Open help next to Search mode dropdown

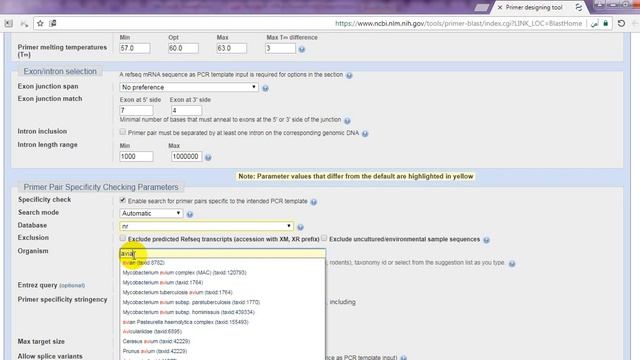[x=190, y=214]
